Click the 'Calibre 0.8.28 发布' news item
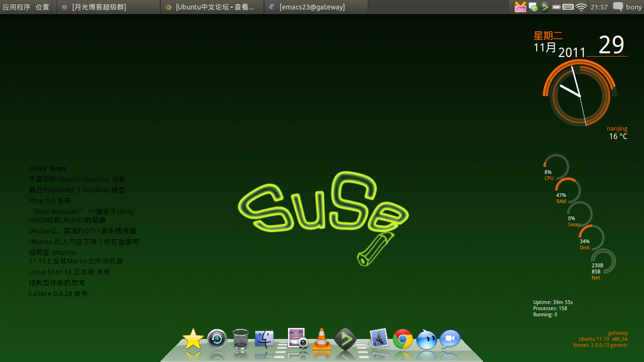644x362 pixels. (x=58, y=294)
